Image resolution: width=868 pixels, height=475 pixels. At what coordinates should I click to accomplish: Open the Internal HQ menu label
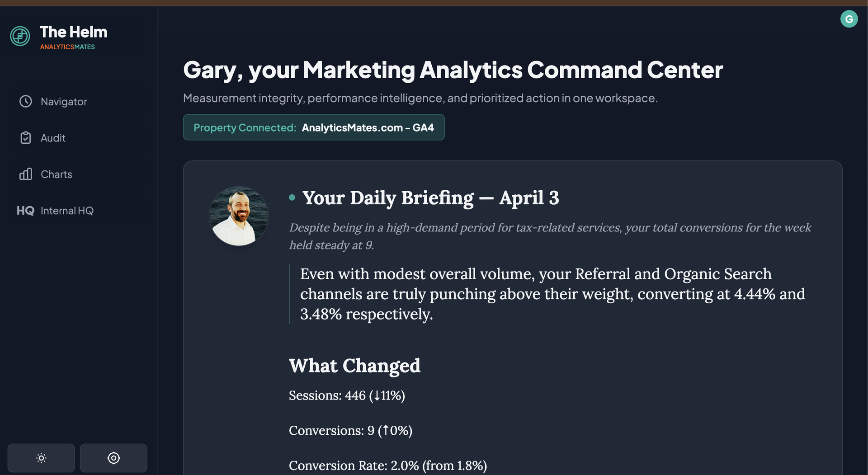pos(67,211)
